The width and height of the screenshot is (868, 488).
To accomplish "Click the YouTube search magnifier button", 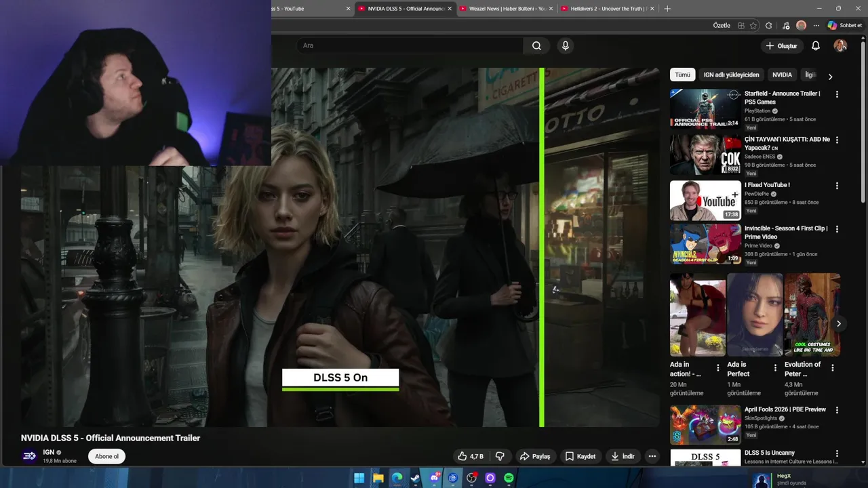I will (x=536, y=45).
